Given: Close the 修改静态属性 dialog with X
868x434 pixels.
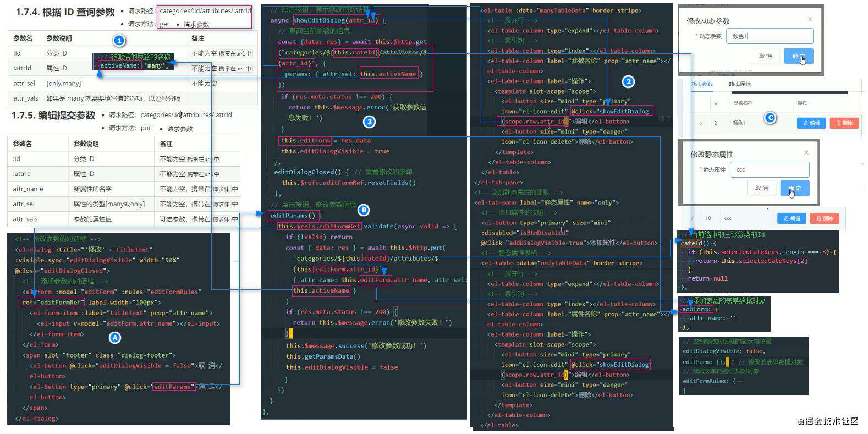Looking at the screenshot, I should pyautogui.click(x=806, y=153).
